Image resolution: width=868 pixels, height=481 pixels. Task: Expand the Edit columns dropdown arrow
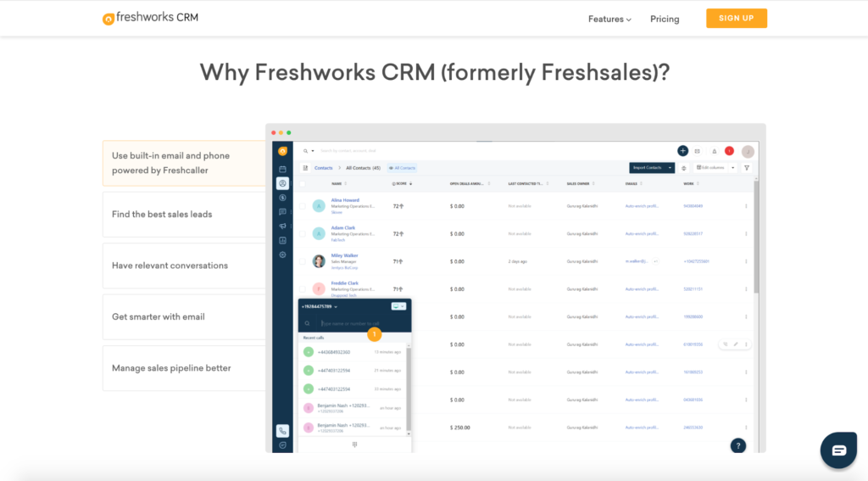pyautogui.click(x=733, y=168)
